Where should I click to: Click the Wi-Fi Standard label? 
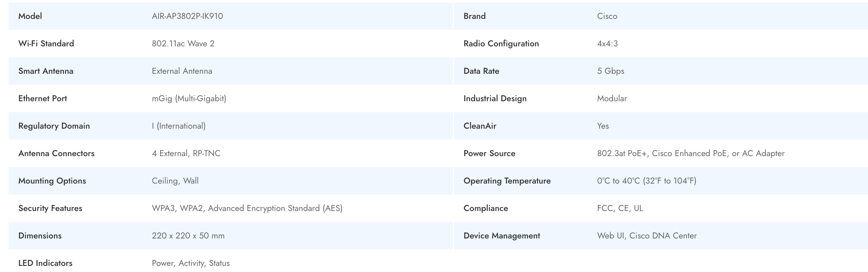pyautogui.click(x=46, y=44)
